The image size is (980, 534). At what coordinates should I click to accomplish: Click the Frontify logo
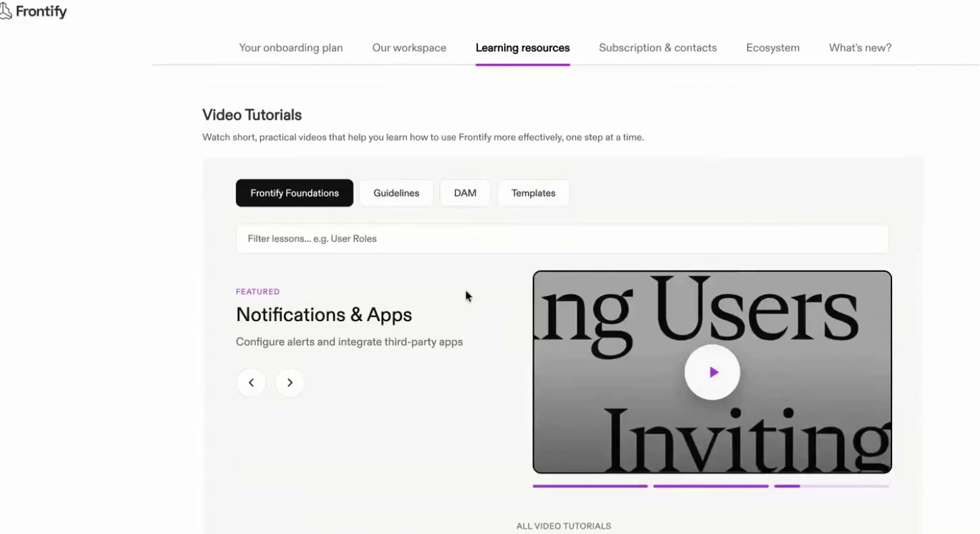coord(34,11)
